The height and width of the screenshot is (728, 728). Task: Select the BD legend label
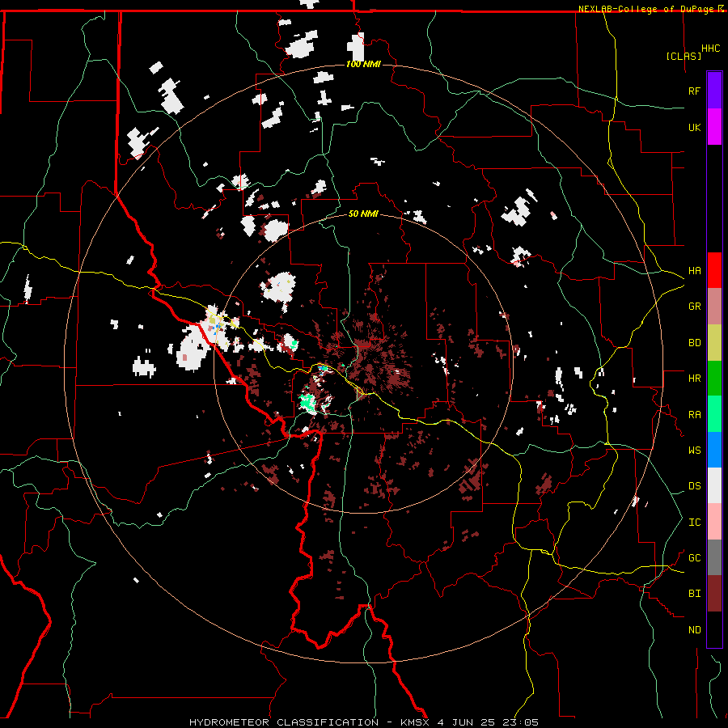[694, 342]
